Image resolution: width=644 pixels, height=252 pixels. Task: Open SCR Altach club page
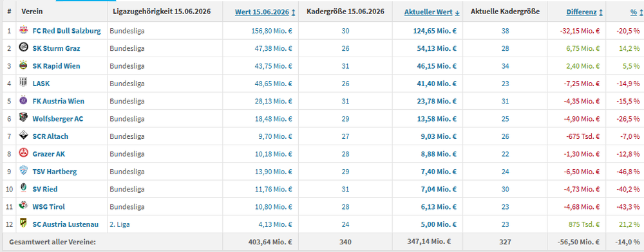pos(50,136)
